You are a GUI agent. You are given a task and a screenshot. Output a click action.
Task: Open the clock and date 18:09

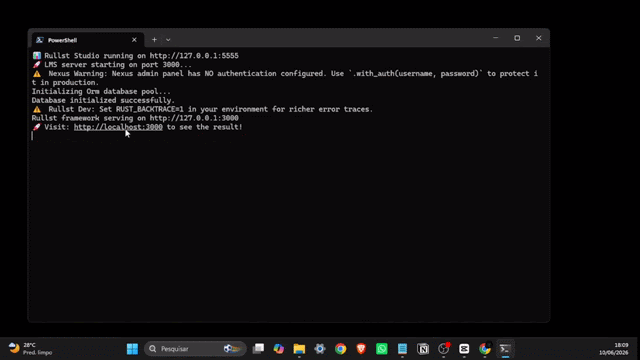coord(614,349)
